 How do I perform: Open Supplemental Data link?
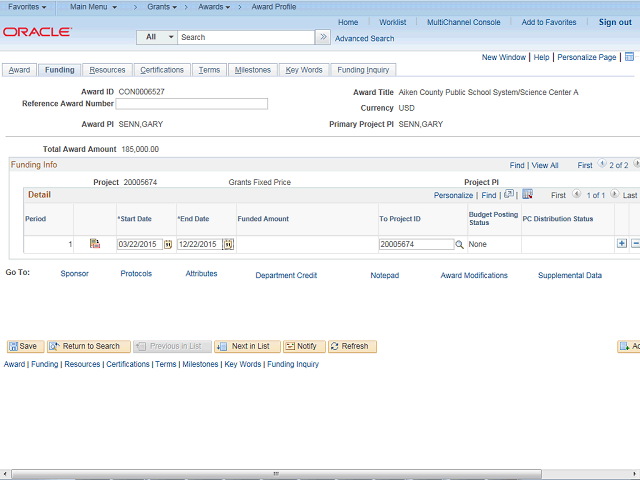coord(570,276)
